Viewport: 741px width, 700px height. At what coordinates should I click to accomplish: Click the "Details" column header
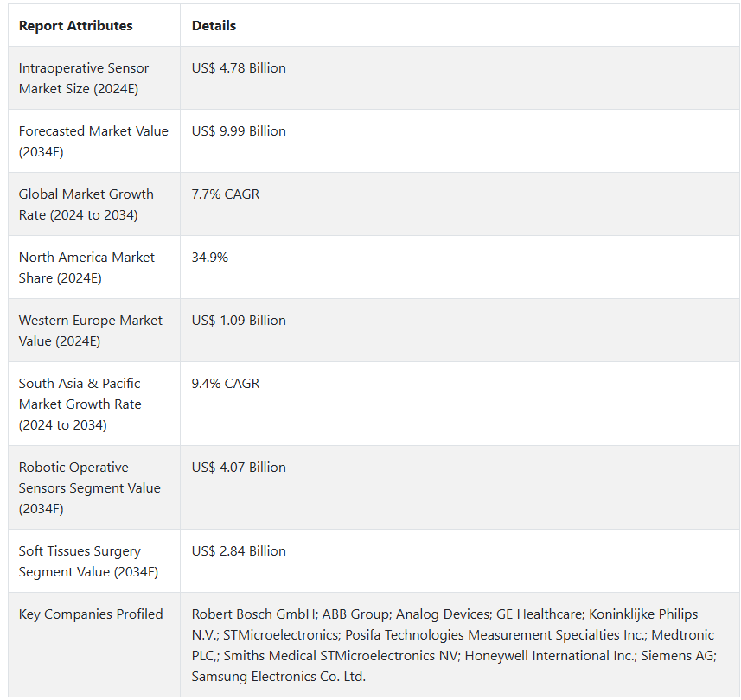click(x=214, y=26)
